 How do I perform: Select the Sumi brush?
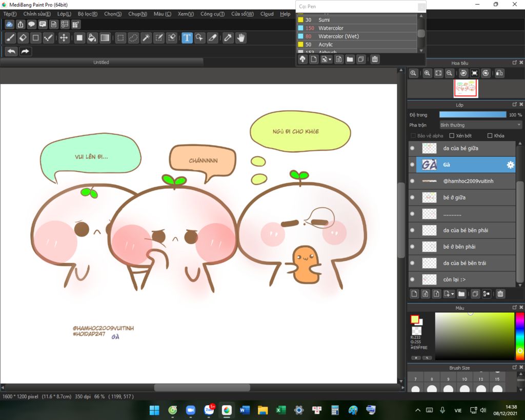[357, 20]
